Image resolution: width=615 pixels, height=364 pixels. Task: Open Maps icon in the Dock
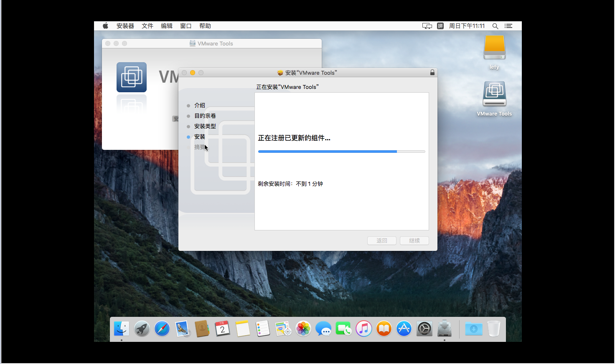pyautogui.click(x=283, y=329)
